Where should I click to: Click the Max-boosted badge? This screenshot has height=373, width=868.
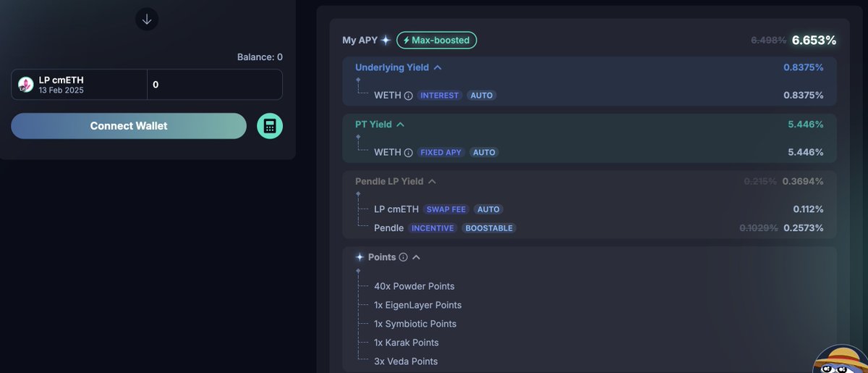tap(437, 41)
